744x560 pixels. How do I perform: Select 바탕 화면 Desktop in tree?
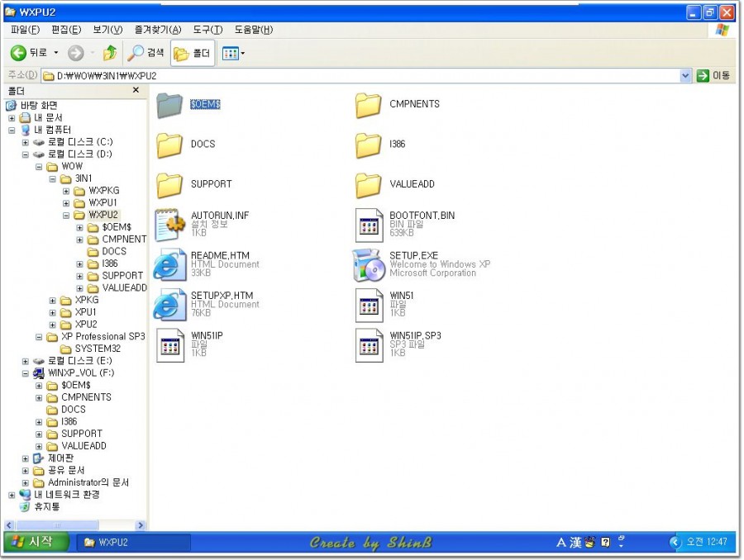tap(39, 106)
